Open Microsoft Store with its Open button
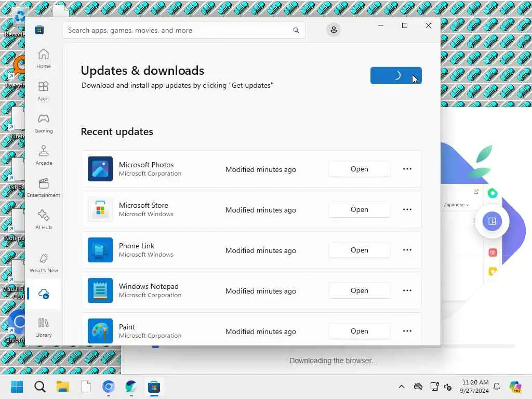The width and height of the screenshot is (532, 399). click(x=360, y=209)
